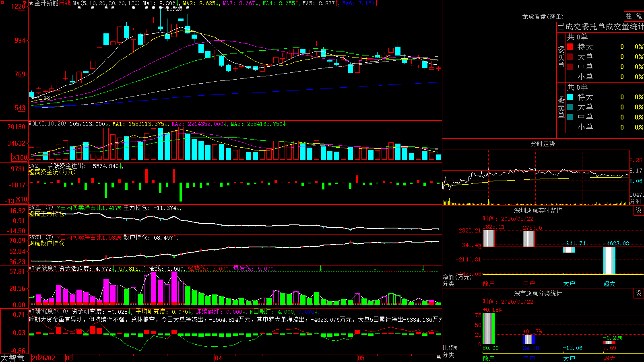Click the 委买单 vertical label
Viewport: 644px width, 362px height.
[x=561, y=58]
